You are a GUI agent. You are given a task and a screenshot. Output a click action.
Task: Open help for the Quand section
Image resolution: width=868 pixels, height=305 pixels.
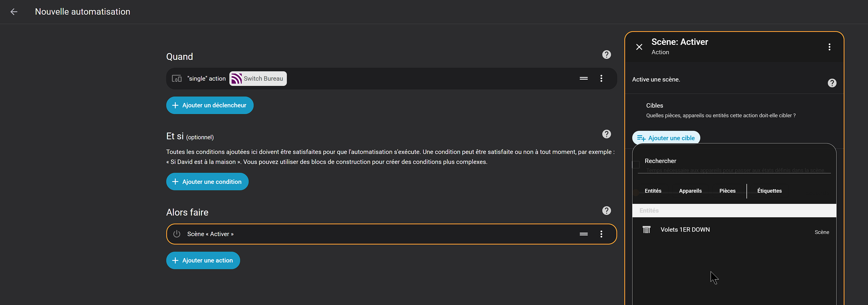(606, 55)
